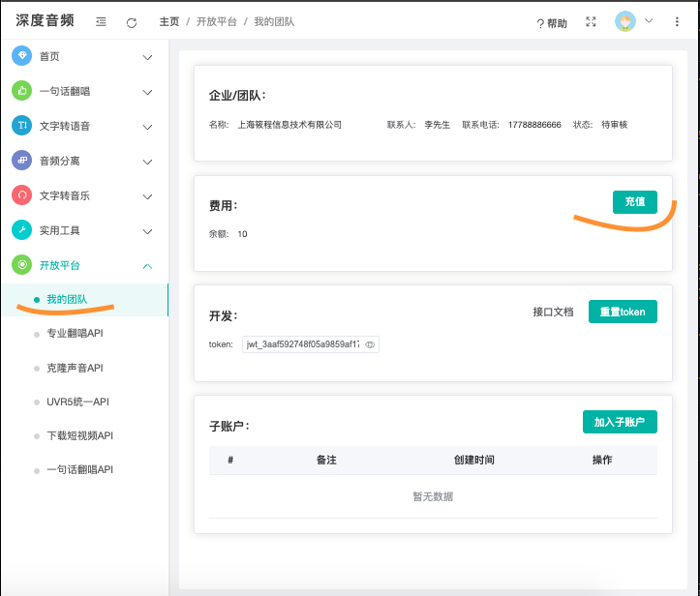
Task: Click the 文字转音乐 menu label
Action: 65,195
